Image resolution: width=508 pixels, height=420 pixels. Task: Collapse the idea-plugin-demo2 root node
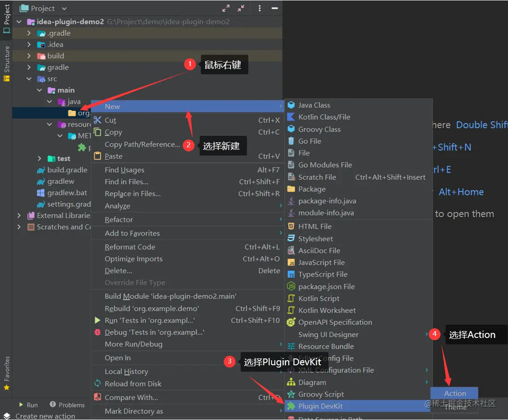point(19,22)
